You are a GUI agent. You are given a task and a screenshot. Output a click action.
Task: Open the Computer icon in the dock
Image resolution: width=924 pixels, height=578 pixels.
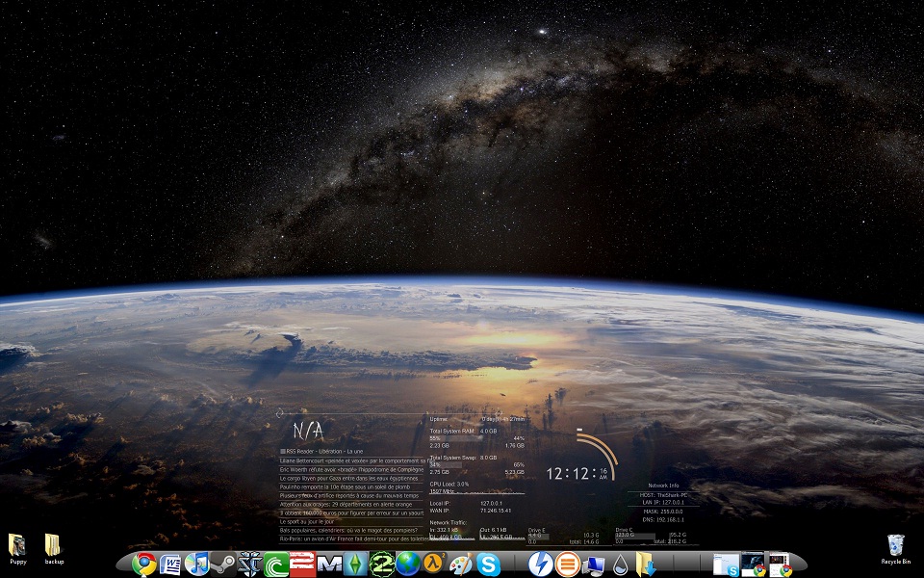tap(594, 565)
